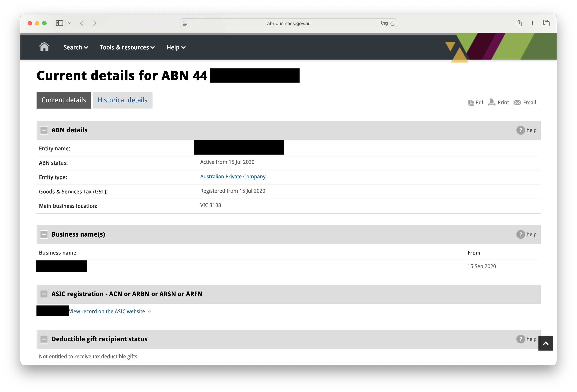Expand the Help navigation menu

(x=176, y=47)
